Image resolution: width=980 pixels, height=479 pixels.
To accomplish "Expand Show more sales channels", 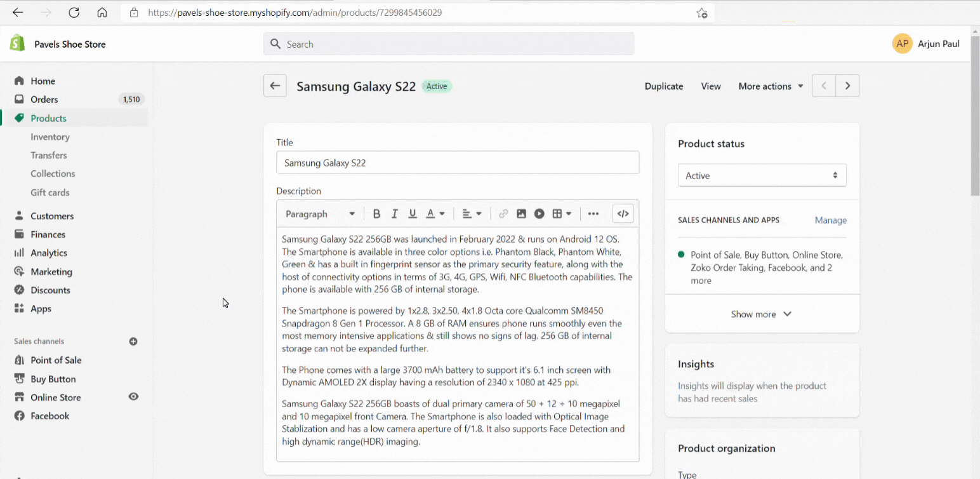I will click(x=761, y=314).
